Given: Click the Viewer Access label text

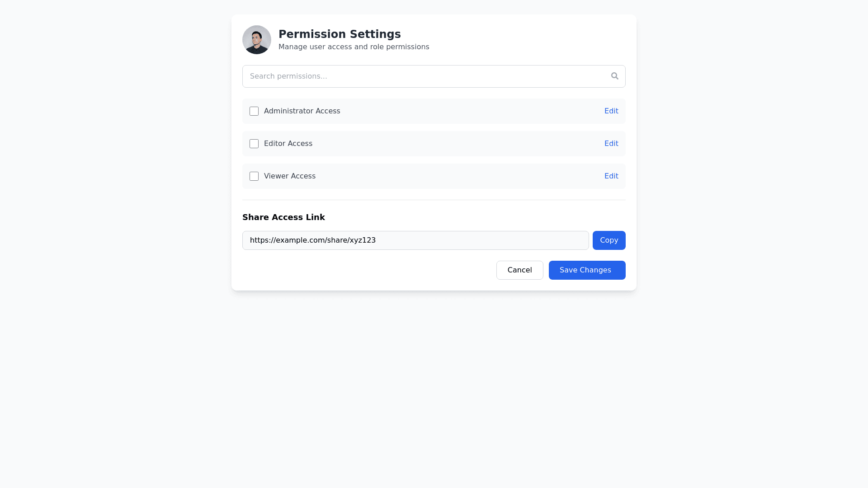Looking at the screenshot, I should pos(290,176).
